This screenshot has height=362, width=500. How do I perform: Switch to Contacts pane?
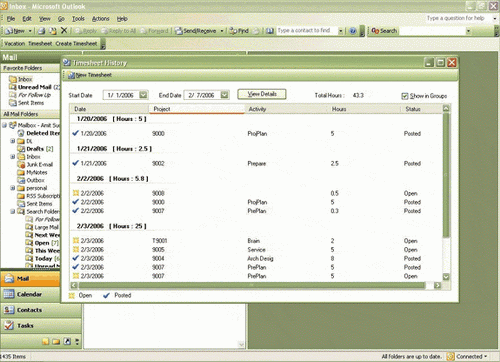pyautogui.click(x=41, y=310)
